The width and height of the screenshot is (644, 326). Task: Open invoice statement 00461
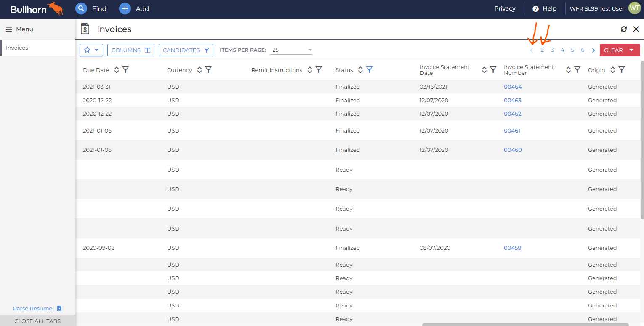point(512,131)
